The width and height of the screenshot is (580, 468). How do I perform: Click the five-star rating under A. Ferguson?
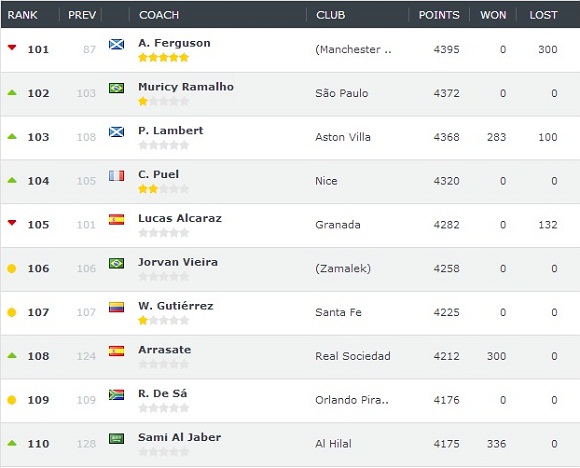(x=163, y=57)
